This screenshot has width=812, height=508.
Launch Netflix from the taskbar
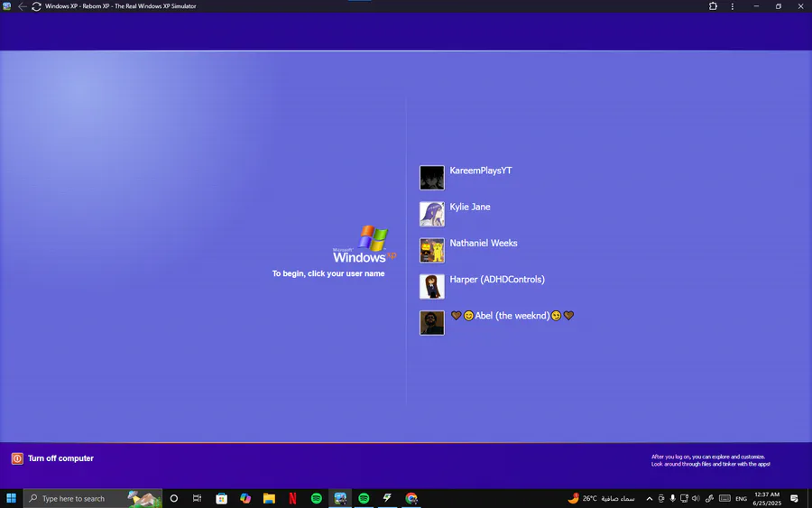pos(292,498)
